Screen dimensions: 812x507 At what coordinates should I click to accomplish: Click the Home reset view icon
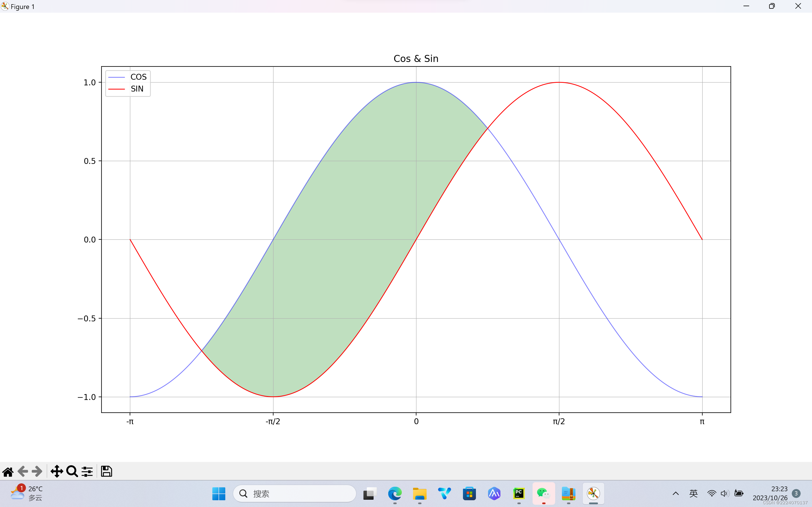[x=8, y=472]
